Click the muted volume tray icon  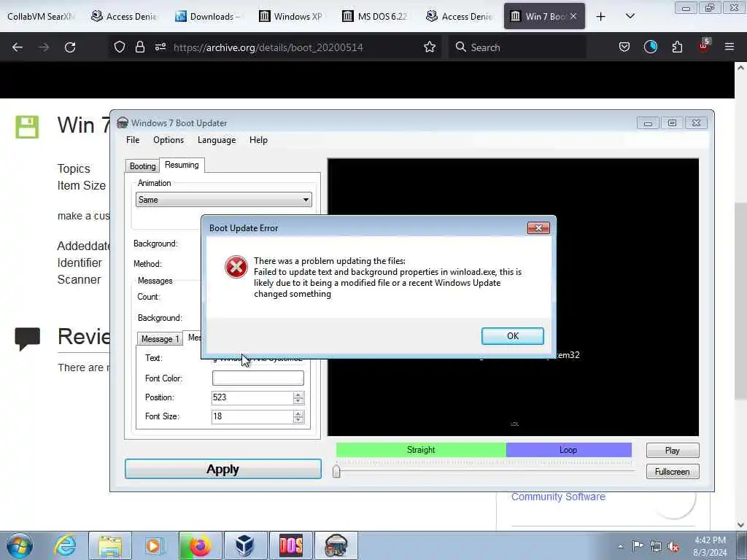point(673,546)
